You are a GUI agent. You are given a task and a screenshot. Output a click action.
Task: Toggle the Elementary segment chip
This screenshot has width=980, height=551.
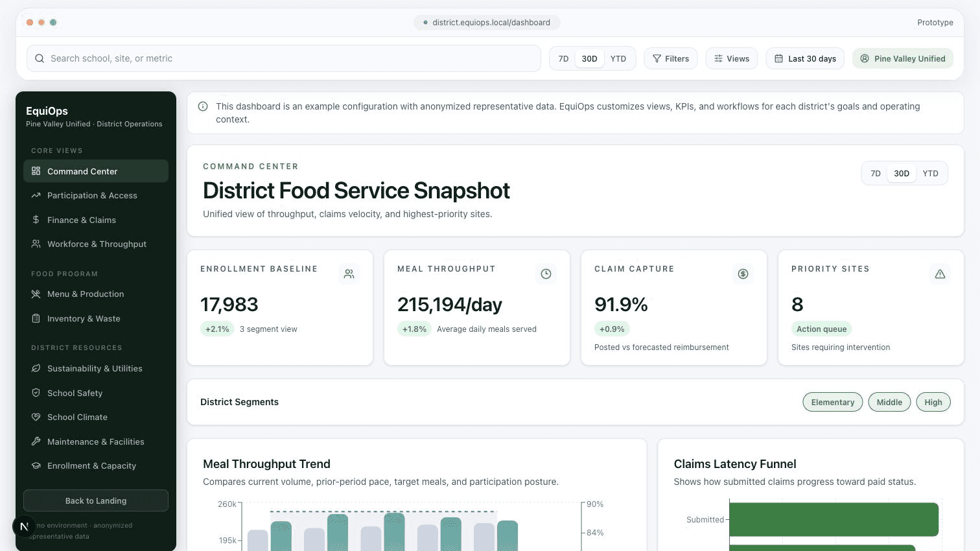click(833, 402)
